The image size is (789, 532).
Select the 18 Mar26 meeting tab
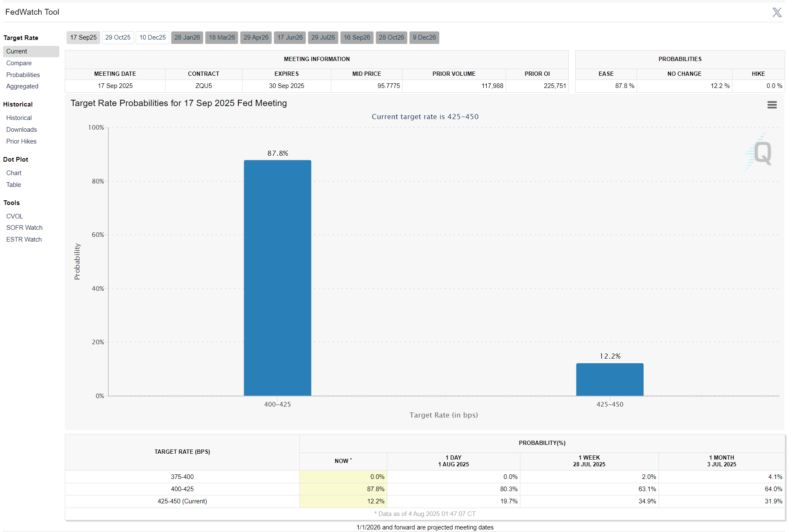tap(222, 37)
